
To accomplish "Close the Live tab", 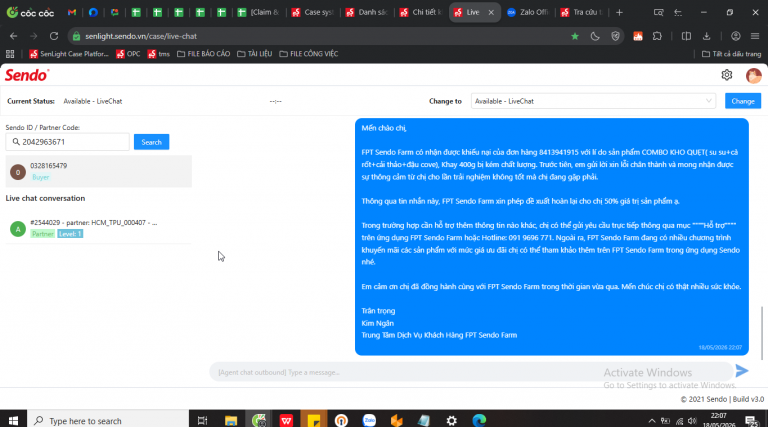I will (491, 12).
